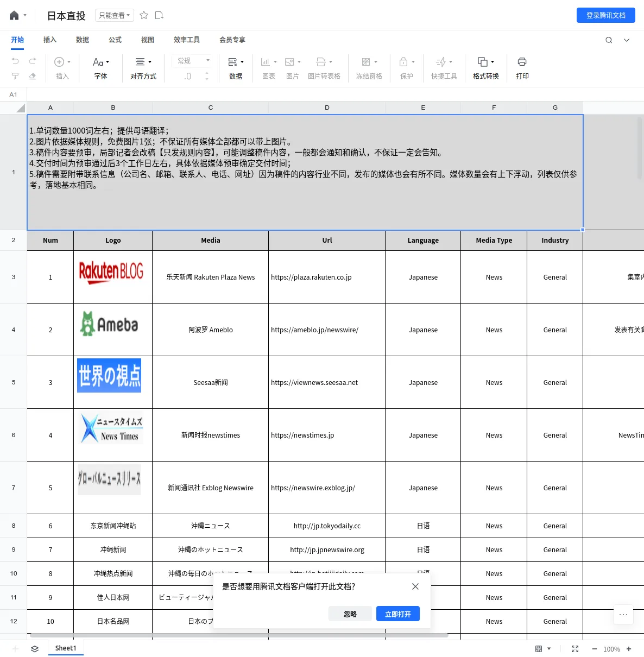Open the 字体 font tool
The width and height of the screenshot is (644, 657).
tap(101, 68)
